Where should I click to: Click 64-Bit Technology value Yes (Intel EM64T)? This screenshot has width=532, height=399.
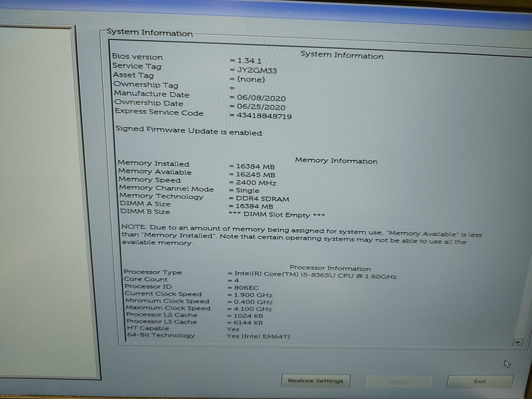(258, 336)
